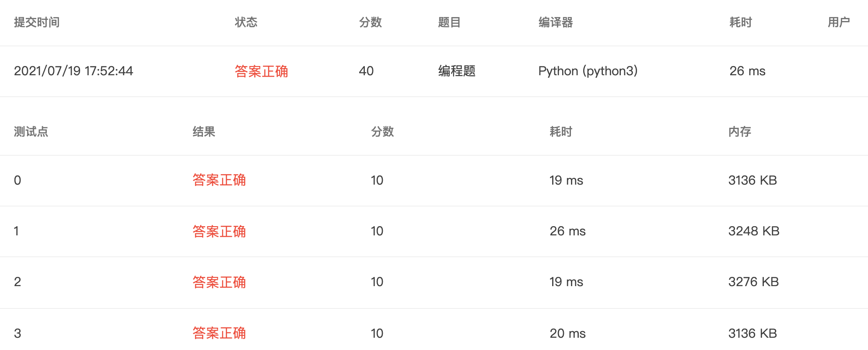Click the 3248 KB memory value
The width and height of the screenshot is (868, 350).
click(754, 231)
